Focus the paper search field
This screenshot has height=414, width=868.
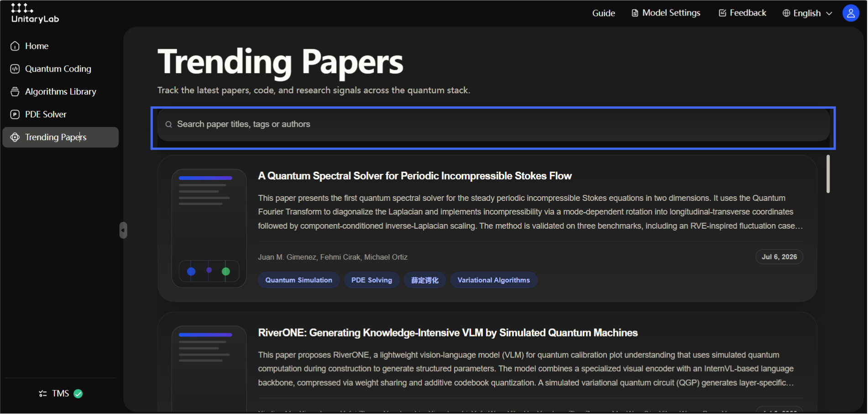pos(493,125)
